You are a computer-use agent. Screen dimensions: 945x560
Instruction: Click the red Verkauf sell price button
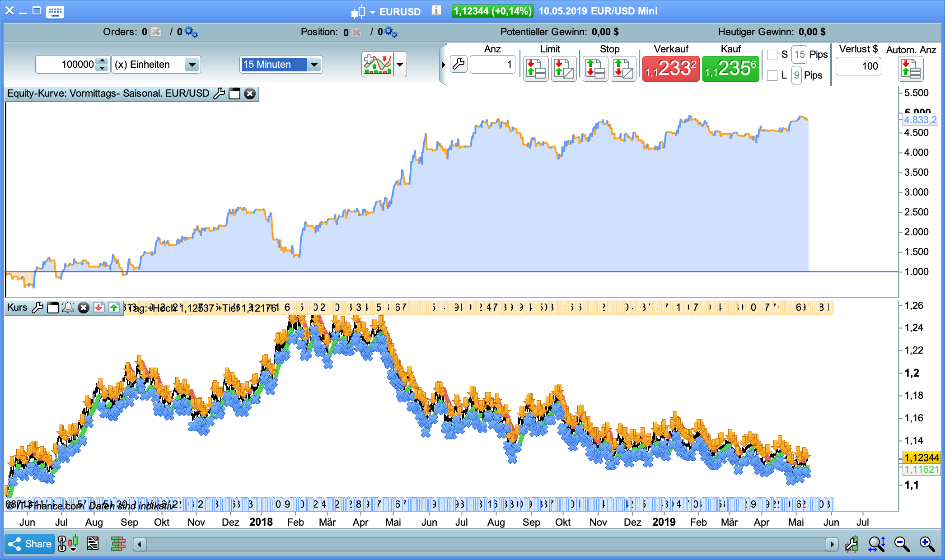670,69
